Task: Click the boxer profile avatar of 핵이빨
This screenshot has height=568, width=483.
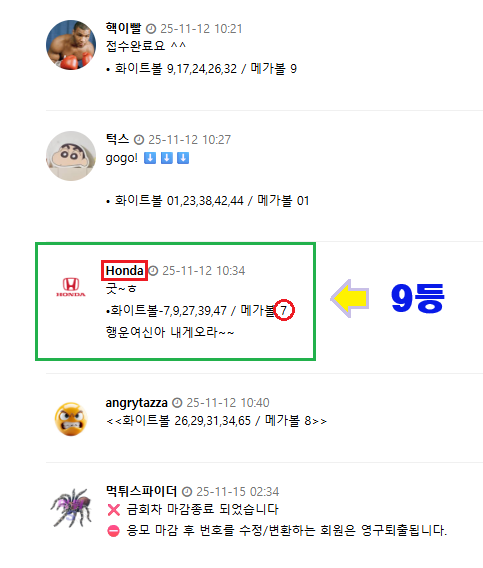Action: click(71, 45)
